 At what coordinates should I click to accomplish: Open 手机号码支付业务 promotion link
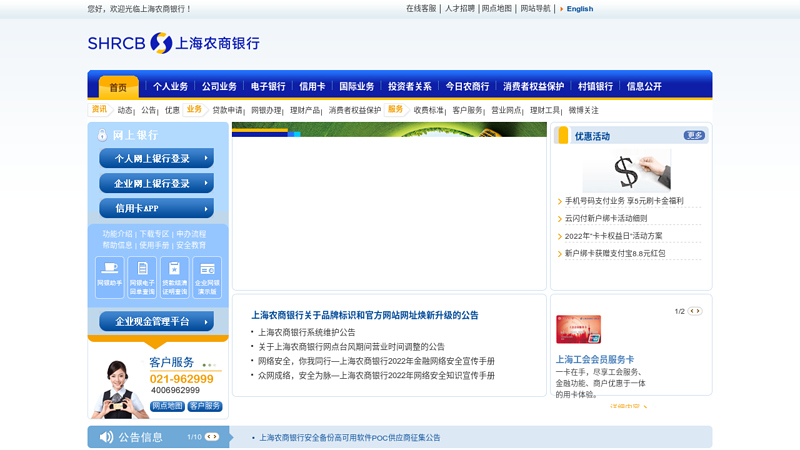coord(624,201)
